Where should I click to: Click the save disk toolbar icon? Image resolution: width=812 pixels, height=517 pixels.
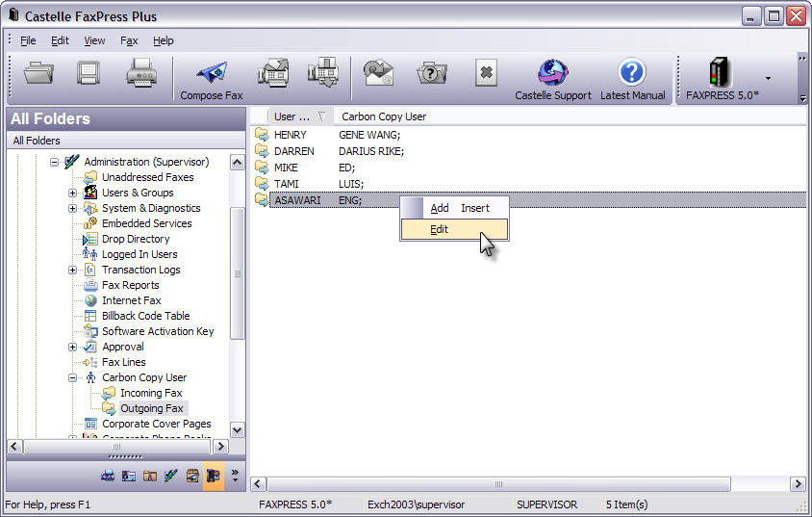click(89, 72)
